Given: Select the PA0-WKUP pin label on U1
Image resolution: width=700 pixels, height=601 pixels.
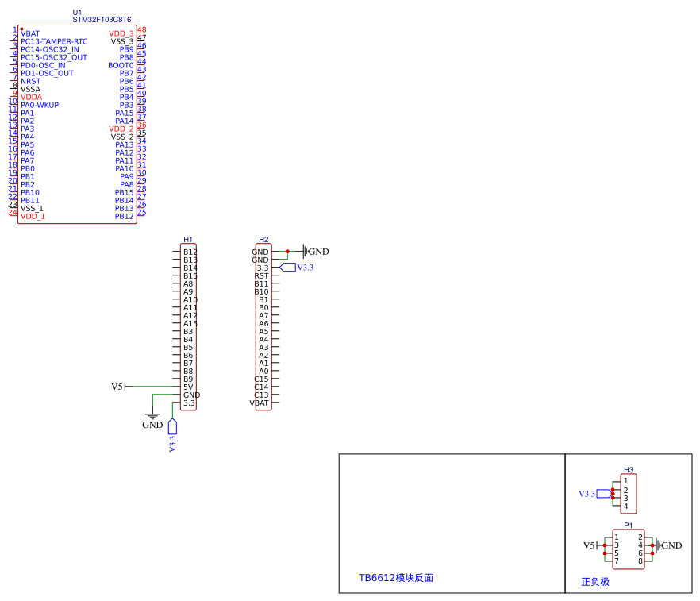Looking at the screenshot, I should point(40,105).
